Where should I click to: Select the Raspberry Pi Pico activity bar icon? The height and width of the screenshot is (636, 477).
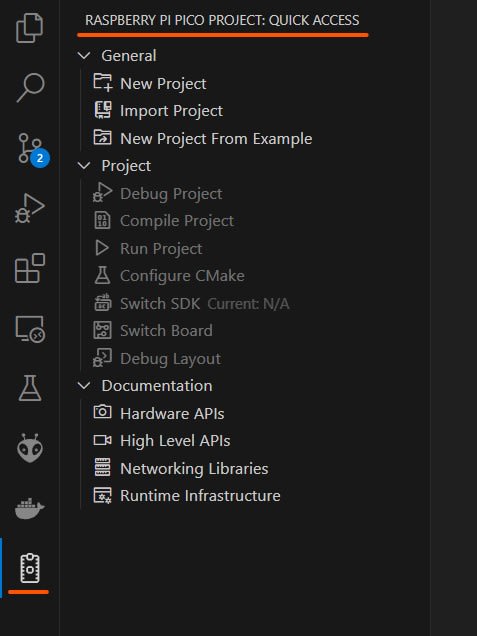click(30, 568)
